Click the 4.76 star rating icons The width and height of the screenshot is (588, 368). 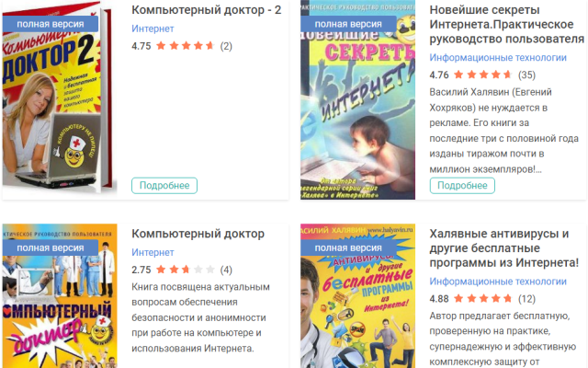(x=483, y=75)
